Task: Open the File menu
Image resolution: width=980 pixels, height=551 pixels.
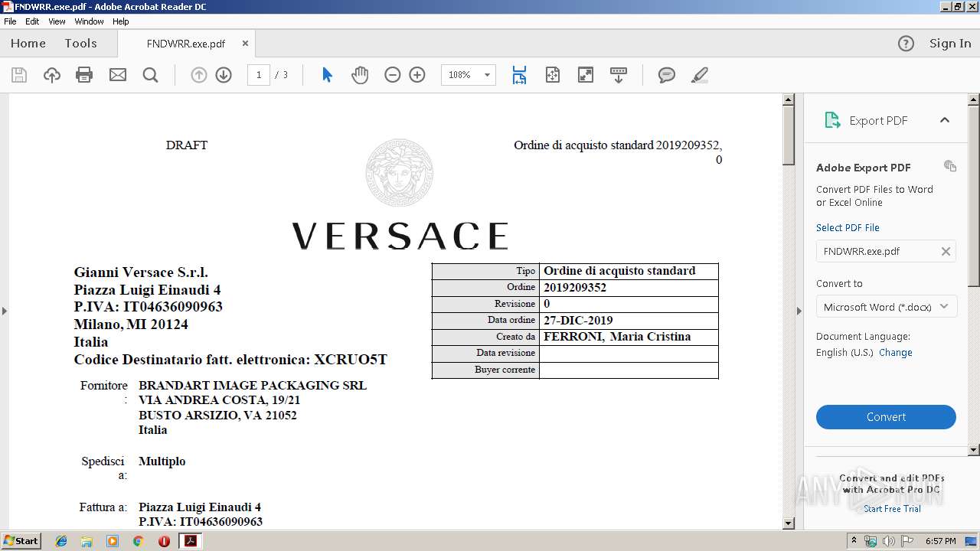Action: [x=10, y=21]
